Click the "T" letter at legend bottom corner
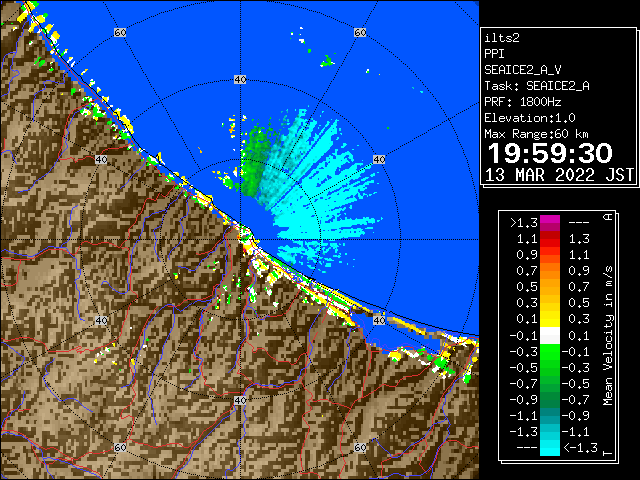Screen dimensions: 640x480 (608, 453)
